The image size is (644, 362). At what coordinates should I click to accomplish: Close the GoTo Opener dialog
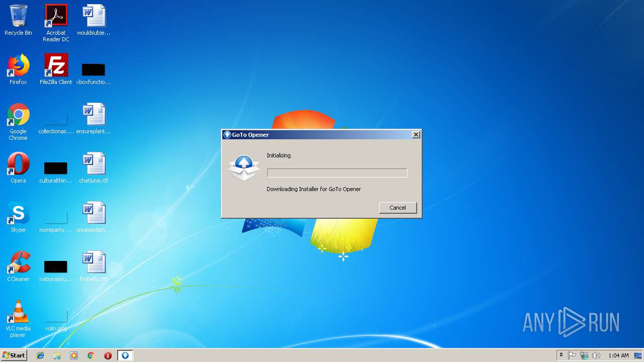point(416,135)
